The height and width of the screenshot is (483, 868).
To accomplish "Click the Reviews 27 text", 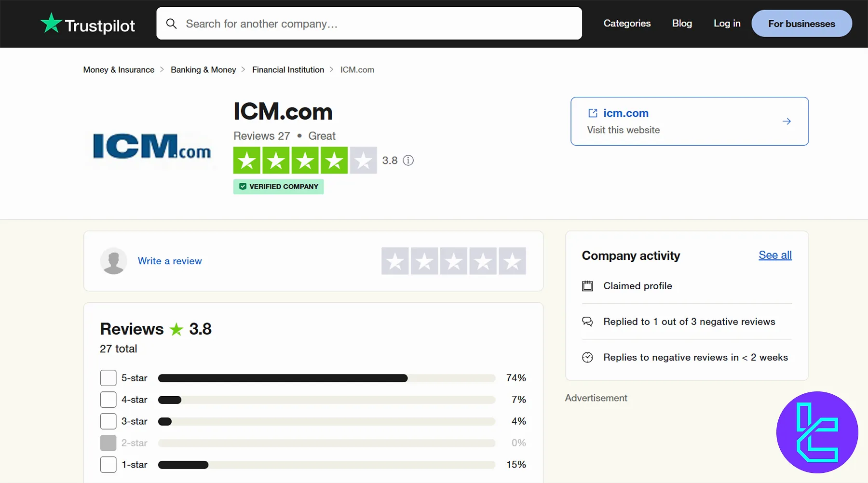I will click(262, 136).
